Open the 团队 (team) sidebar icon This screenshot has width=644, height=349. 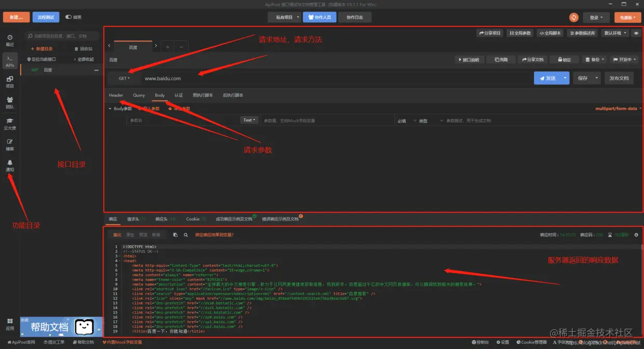click(x=10, y=103)
